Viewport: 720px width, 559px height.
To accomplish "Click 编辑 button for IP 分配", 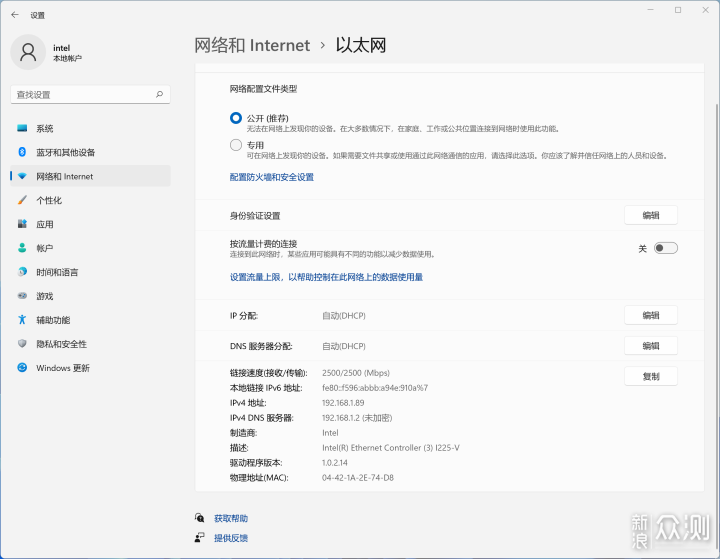I will [x=651, y=315].
